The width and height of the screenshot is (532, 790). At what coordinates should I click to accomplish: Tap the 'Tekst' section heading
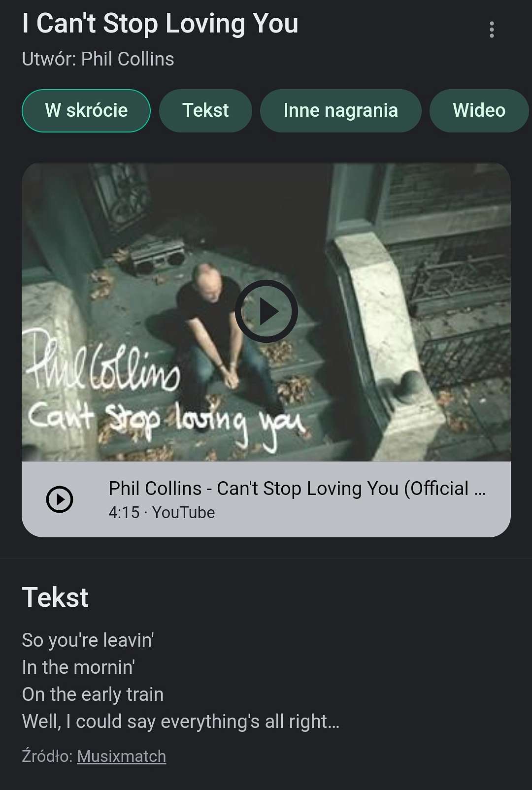(55, 597)
